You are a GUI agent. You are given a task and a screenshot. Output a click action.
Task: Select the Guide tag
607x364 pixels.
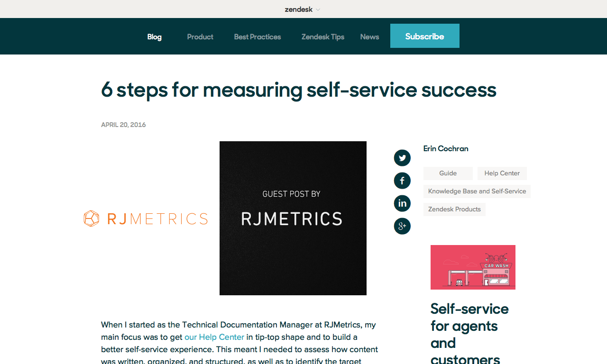(x=448, y=173)
